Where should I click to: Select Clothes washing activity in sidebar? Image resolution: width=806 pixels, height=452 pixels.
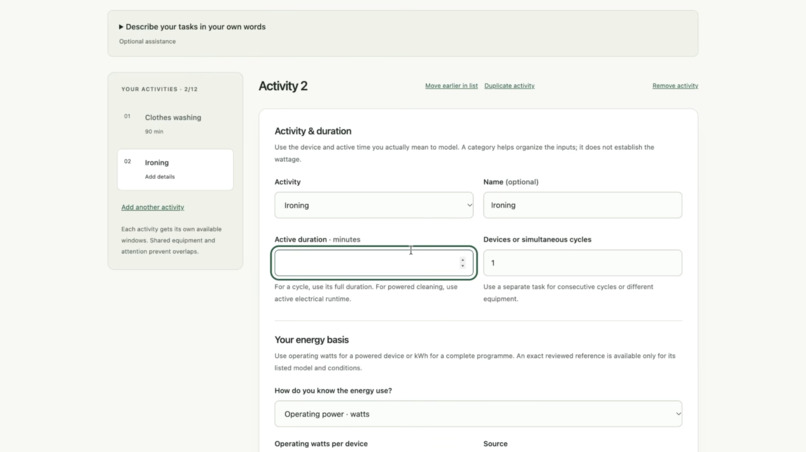(x=175, y=124)
